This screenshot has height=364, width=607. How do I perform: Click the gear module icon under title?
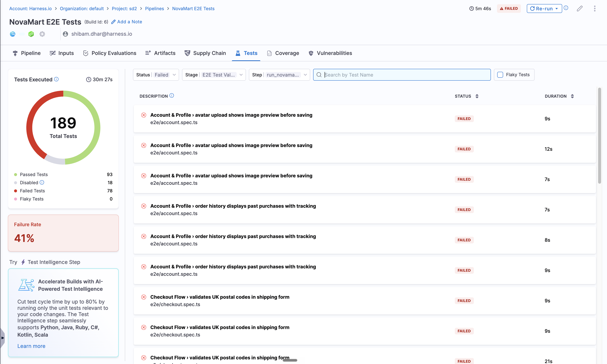coord(42,34)
